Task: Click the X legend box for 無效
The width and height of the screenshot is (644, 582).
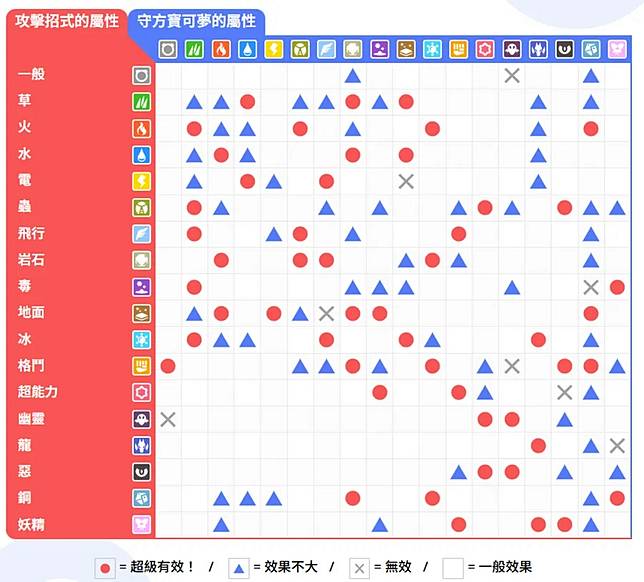Action: click(x=359, y=568)
